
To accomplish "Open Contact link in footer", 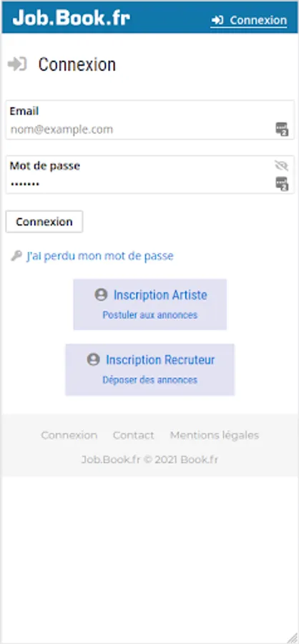I will pos(134,435).
